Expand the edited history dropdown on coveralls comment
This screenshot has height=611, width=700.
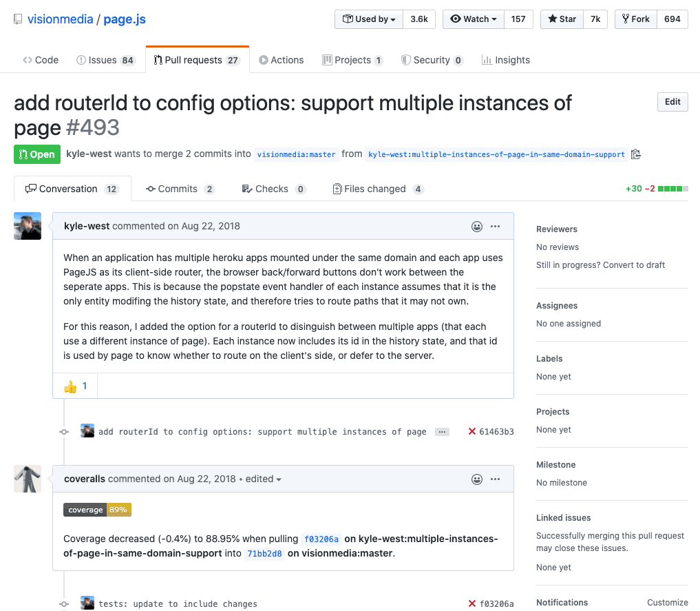click(264, 479)
